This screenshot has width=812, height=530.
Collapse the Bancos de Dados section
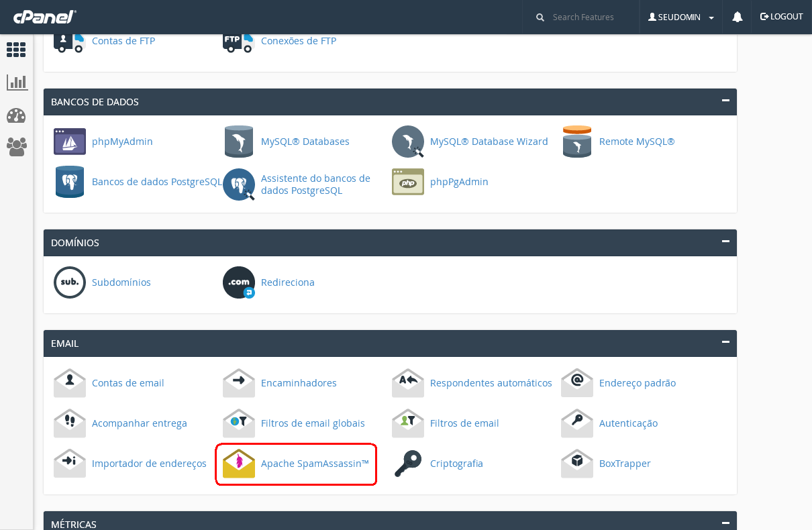725,101
